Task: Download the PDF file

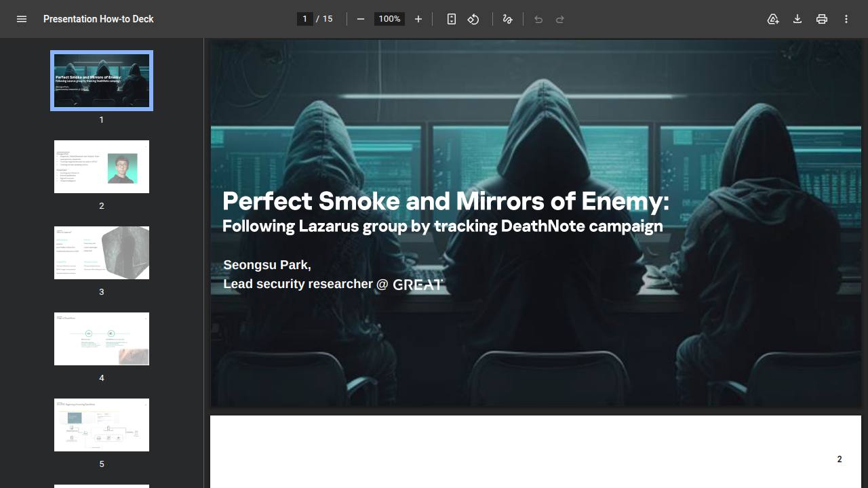Action: click(x=797, y=19)
